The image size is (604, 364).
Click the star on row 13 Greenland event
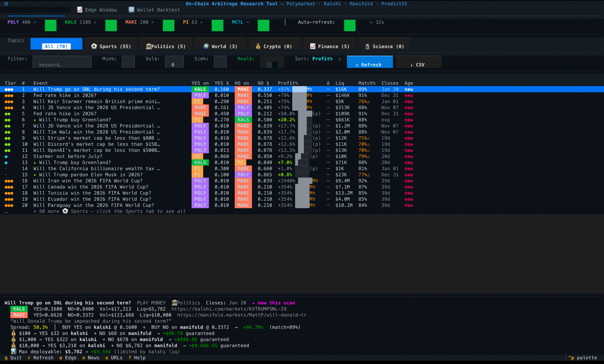(35, 163)
